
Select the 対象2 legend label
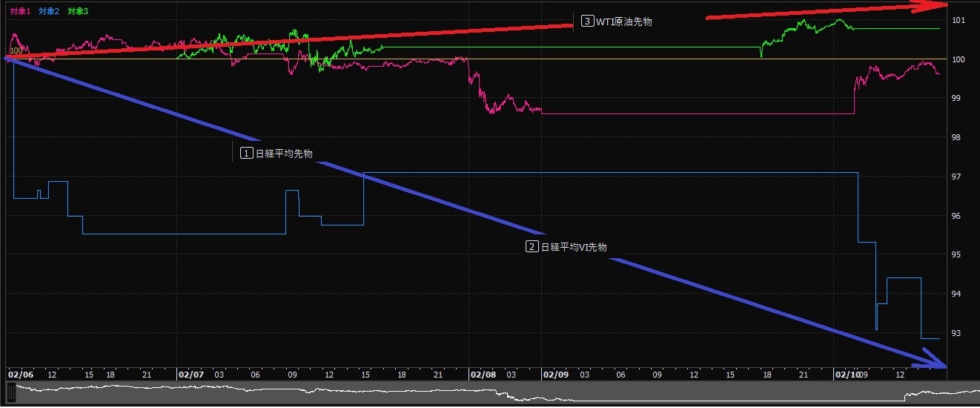[49, 12]
